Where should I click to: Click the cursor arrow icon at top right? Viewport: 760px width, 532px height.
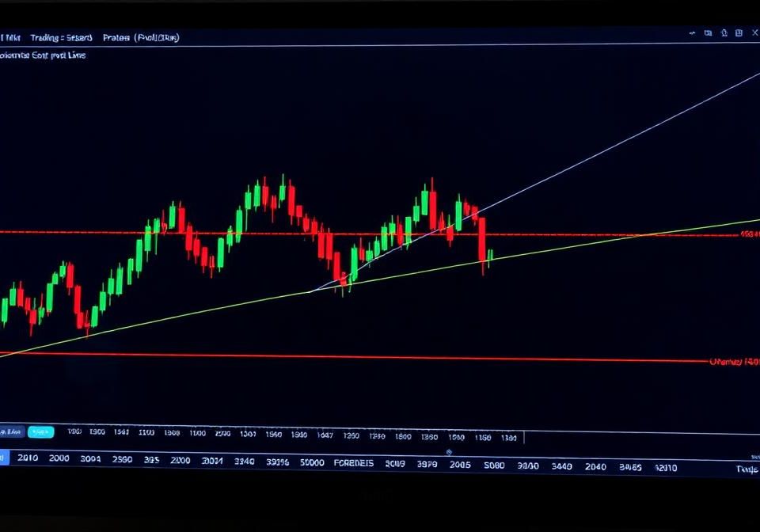click(x=692, y=33)
